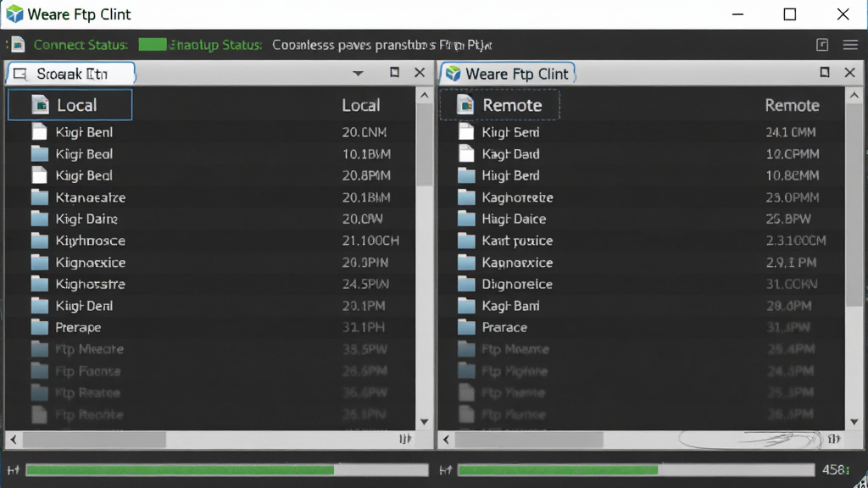This screenshot has height=488, width=868.
Task: Switch to the Weare Ftp Clint panel tab
Action: 507,74
